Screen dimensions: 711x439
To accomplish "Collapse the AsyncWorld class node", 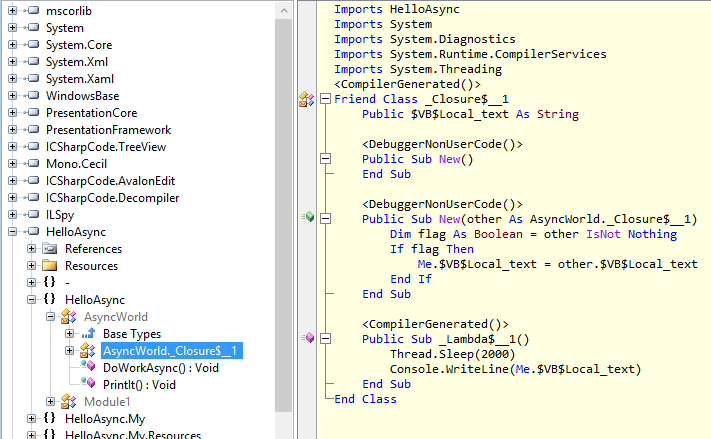I will pyautogui.click(x=50, y=317).
